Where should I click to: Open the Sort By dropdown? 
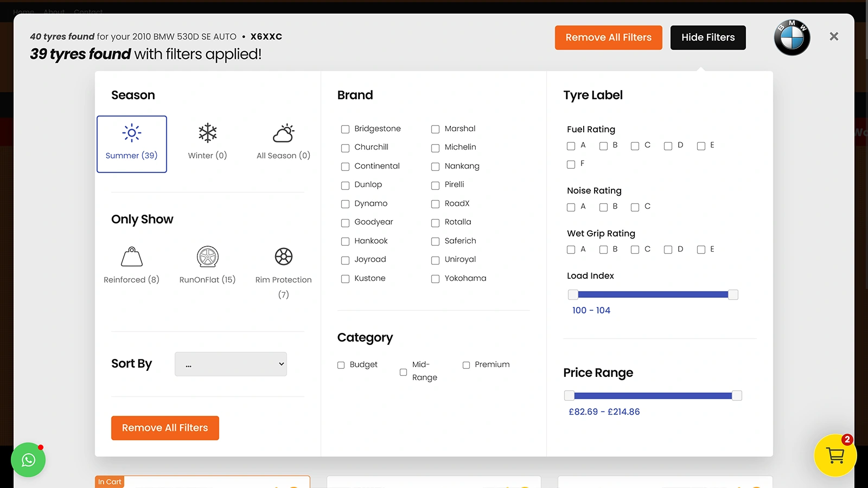(x=231, y=364)
